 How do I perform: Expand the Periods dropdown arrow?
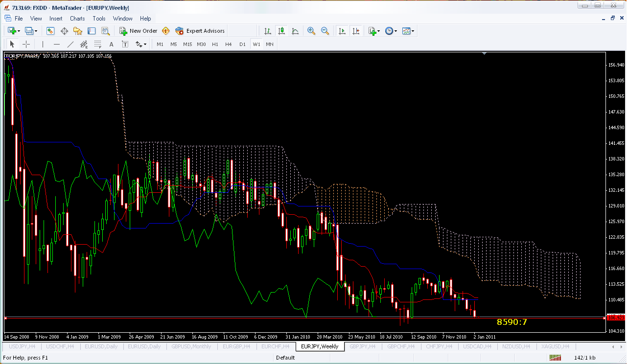tap(395, 31)
